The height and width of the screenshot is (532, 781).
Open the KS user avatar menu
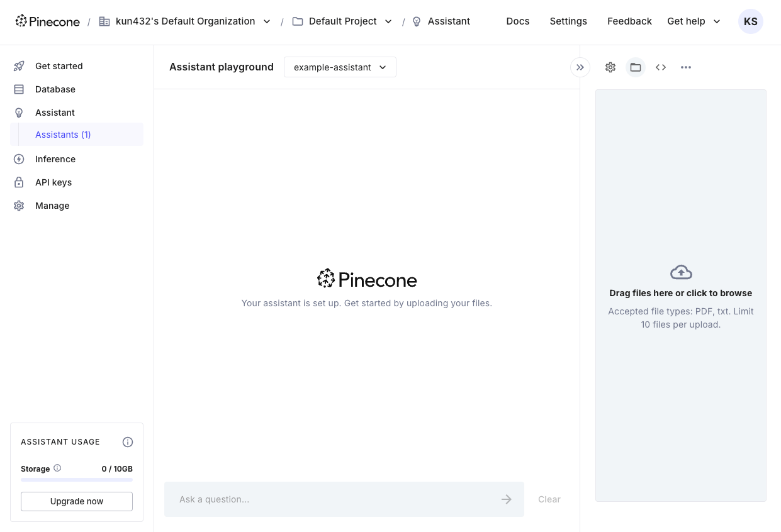coord(751,21)
